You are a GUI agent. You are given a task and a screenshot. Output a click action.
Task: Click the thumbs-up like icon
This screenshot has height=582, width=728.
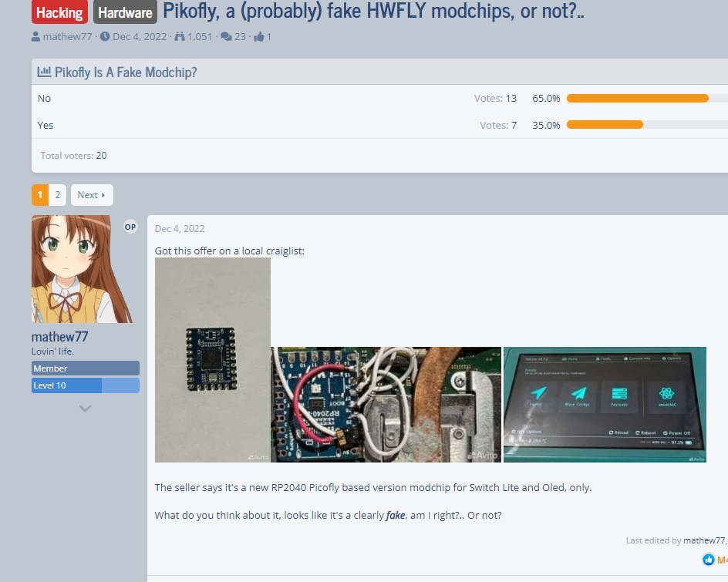pos(708,560)
